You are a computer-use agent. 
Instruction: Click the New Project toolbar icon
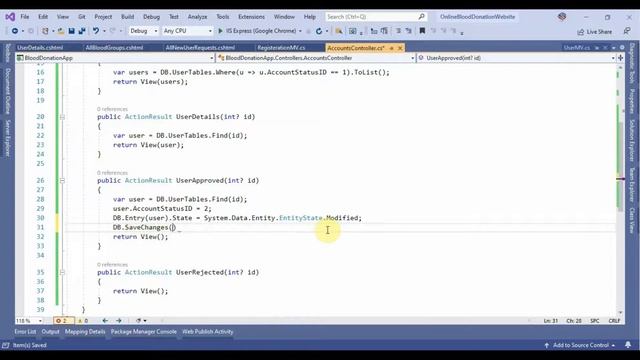point(45,31)
